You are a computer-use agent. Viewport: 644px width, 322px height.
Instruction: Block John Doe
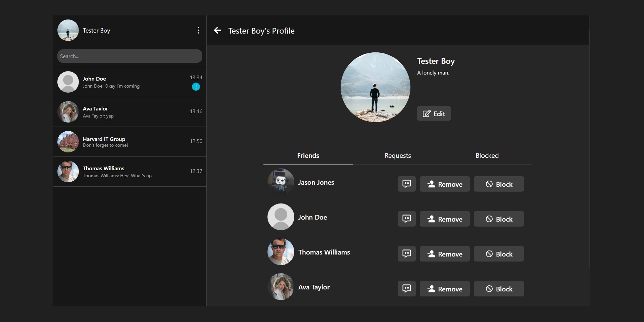pyautogui.click(x=499, y=219)
